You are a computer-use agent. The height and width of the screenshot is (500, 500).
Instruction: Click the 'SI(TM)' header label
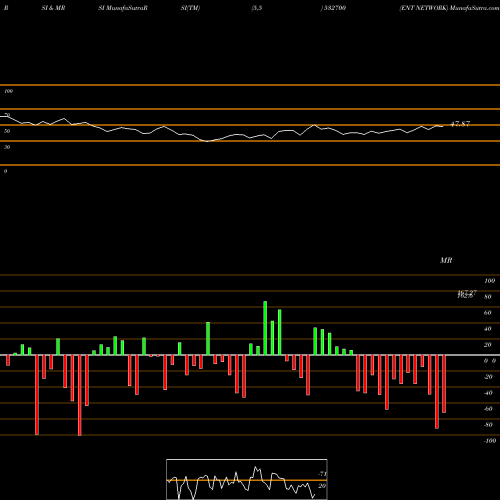point(190,8)
